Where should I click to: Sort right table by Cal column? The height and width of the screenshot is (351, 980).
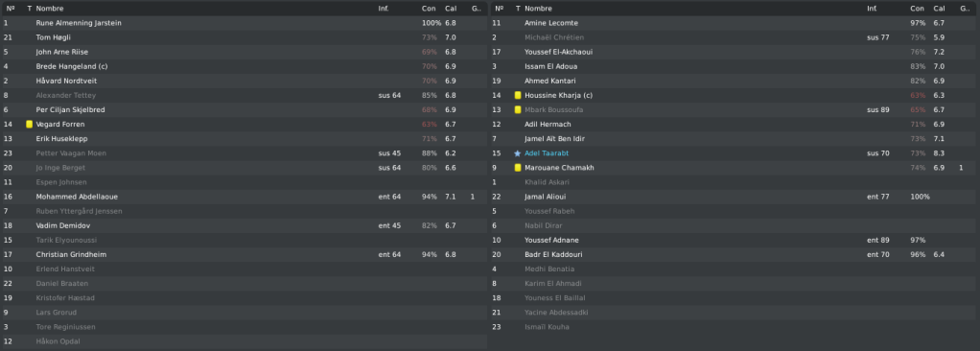click(939, 9)
